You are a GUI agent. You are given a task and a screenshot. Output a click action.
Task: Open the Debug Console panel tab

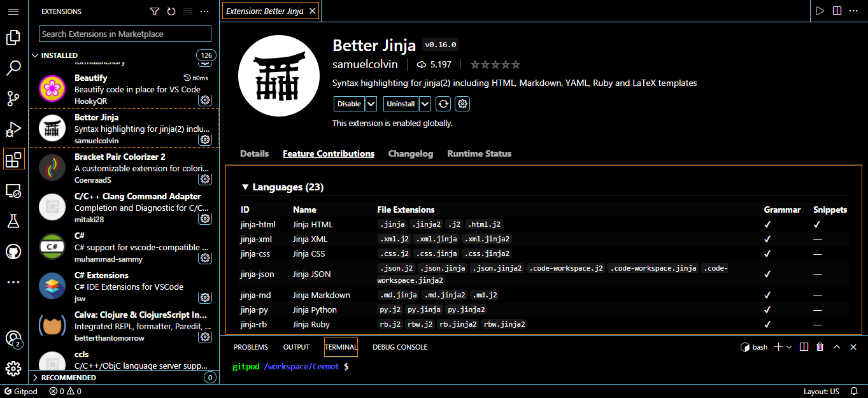pos(400,347)
